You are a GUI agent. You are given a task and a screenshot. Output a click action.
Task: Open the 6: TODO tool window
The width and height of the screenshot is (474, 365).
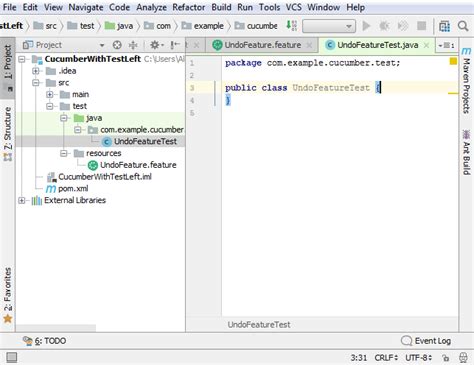[x=44, y=341]
